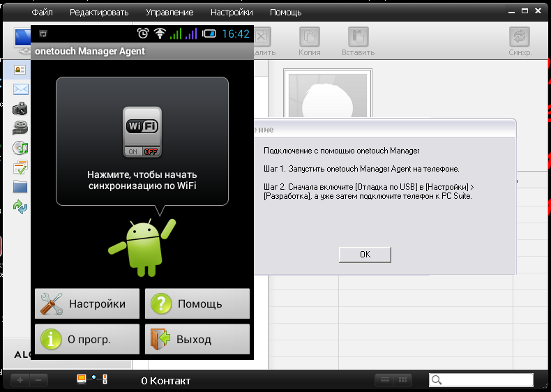Screen dimensions: 551x392
Task: Click OK in the connection dialog
Action: [x=365, y=255]
